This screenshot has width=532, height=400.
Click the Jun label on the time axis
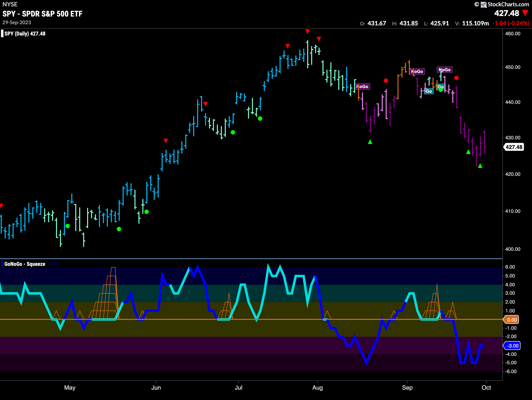click(156, 388)
